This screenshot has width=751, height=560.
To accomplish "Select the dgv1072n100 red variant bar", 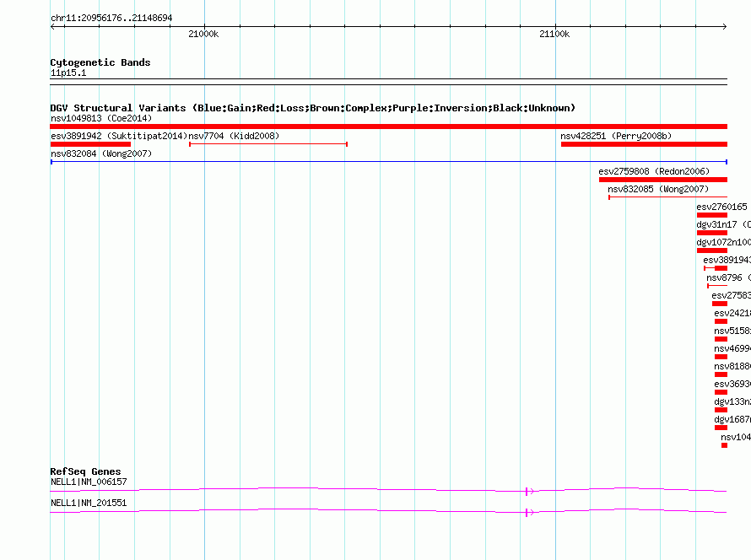I will [711, 250].
